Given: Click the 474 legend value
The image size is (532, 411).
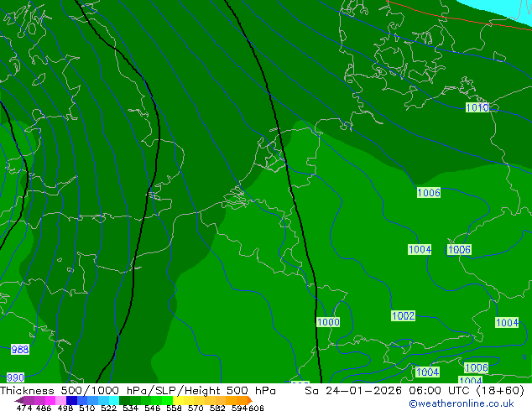Looking at the screenshot, I should (24, 408).
